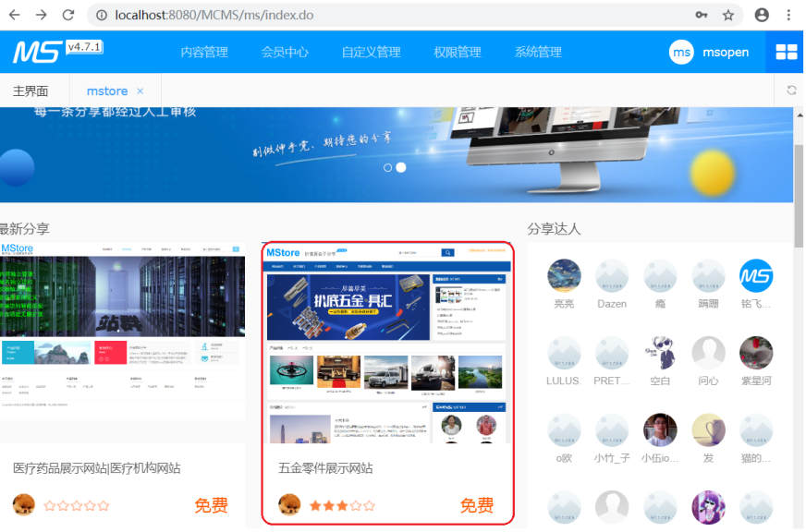Click the msopen avatar icon
The image size is (806, 532).
click(681, 53)
